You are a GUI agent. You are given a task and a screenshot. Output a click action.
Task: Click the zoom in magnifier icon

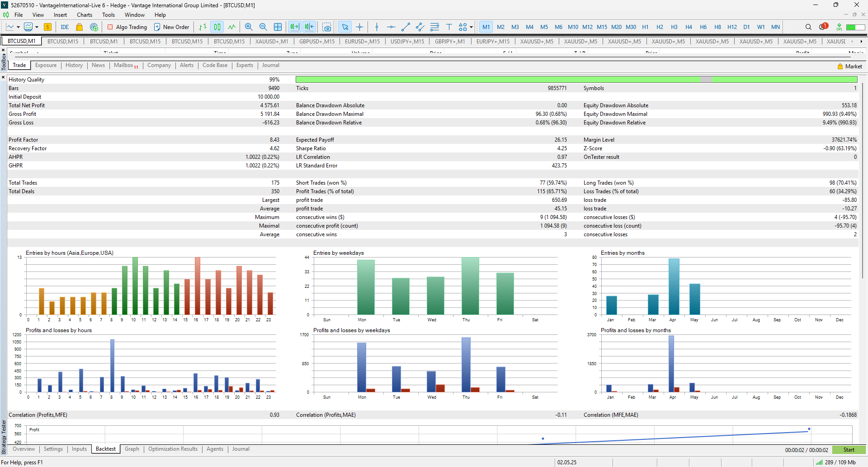[249, 27]
